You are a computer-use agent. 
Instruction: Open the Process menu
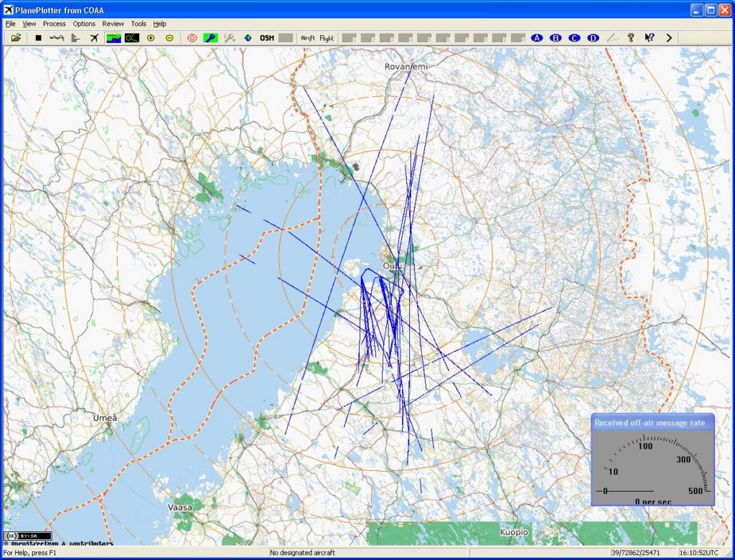54,24
